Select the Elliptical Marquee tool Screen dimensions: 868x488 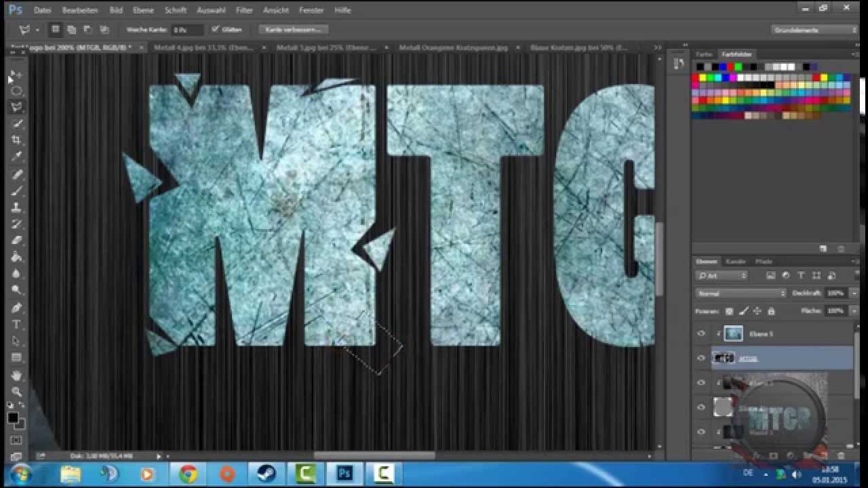coord(16,90)
